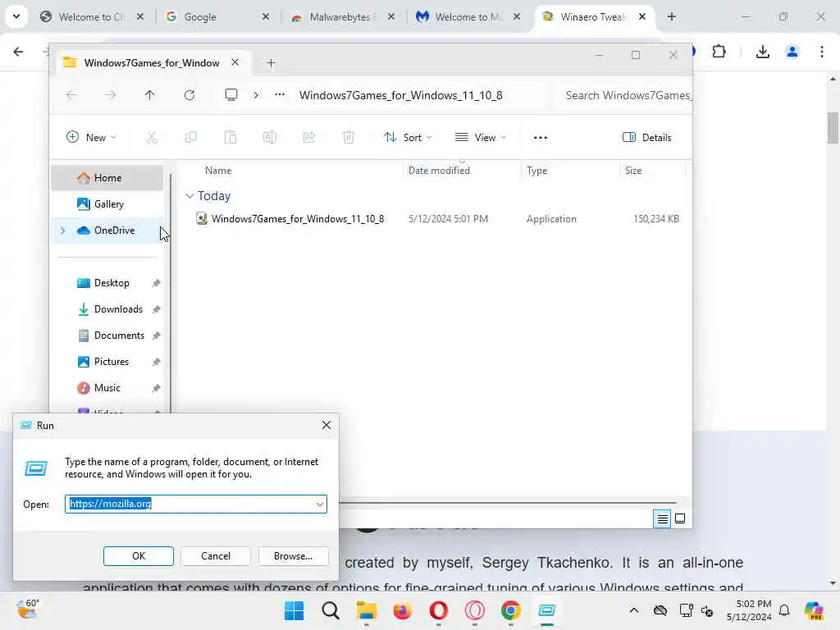Expand the OneDrive tree node
Image resolution: width=840 pixels, height=630 pixels.
(62, 231)
